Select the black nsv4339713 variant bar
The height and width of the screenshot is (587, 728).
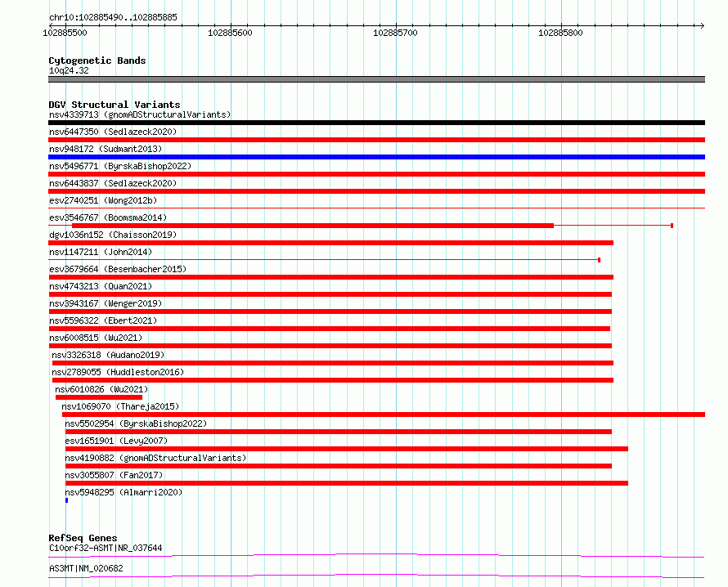[x=376, y=123]
